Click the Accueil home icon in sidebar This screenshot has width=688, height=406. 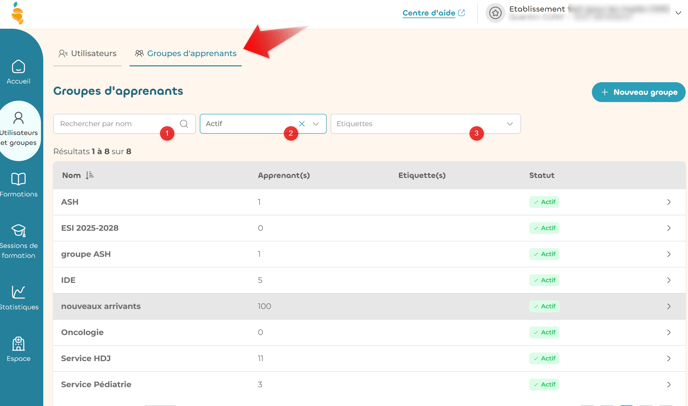[x=18, y=66]
